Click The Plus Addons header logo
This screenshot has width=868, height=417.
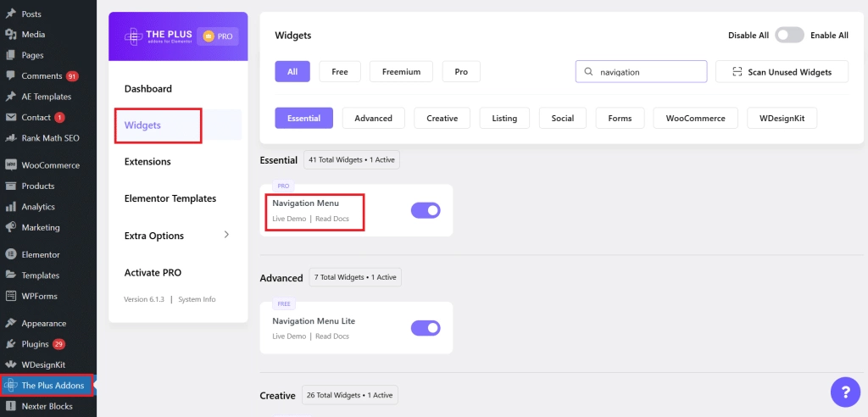coord(158,37)
